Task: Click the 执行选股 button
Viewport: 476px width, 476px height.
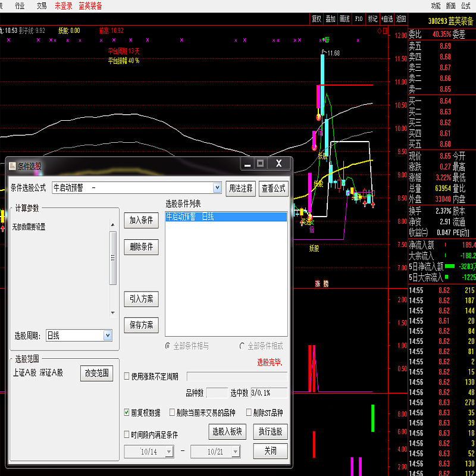Action: tap(270, 431)
